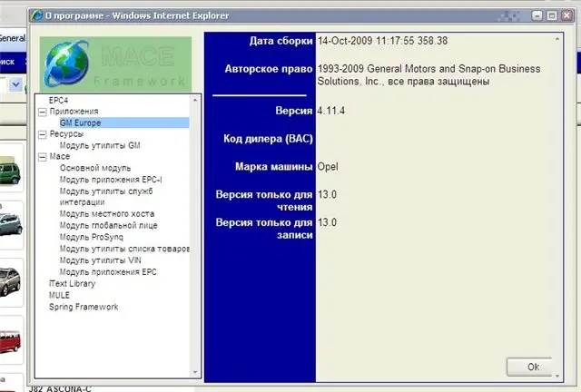Click the Mace tree label
581x392 pixels.
(60, 157)
